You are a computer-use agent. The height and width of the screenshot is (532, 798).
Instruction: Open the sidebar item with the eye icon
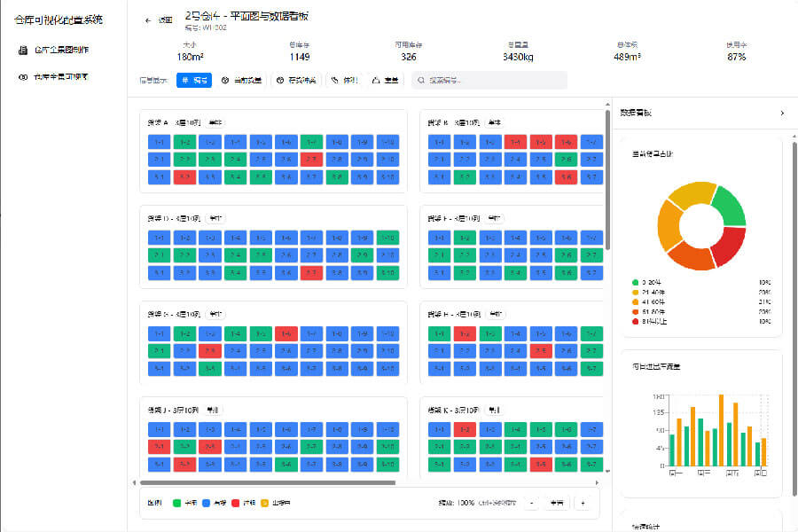pyautogui.click(x=54, y=77)
